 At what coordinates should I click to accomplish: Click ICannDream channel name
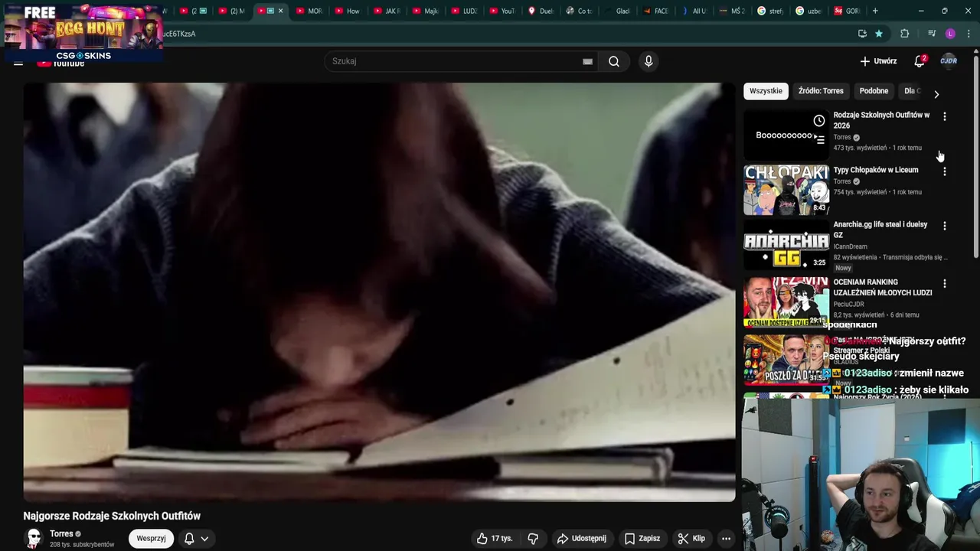click(x=850, y=246)
